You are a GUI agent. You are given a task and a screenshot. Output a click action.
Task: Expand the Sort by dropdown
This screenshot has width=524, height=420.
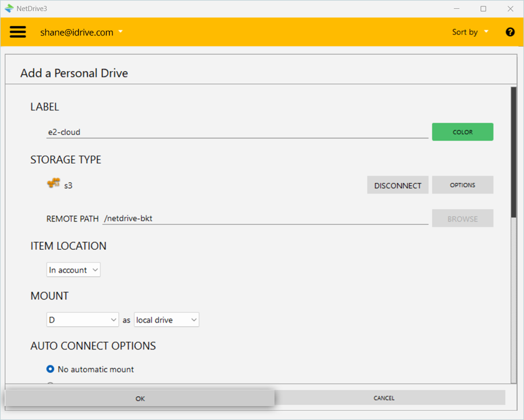(x=470, y=32)
